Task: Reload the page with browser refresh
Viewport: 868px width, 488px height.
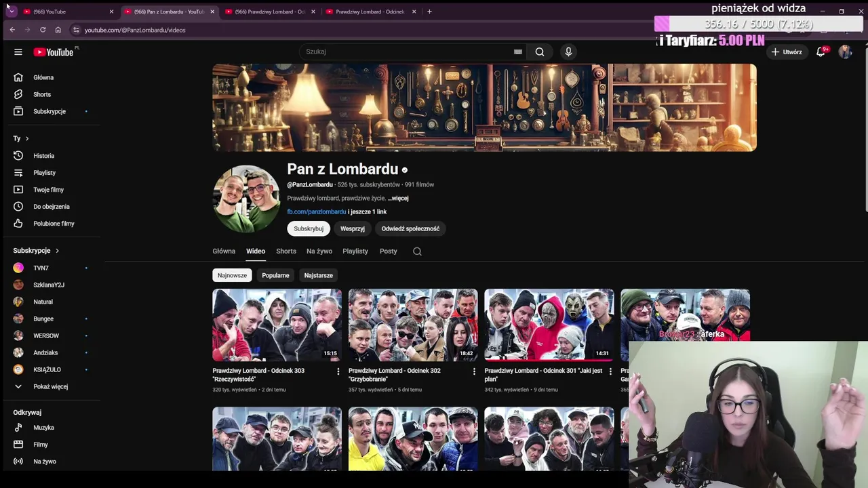Action: [43, 30]
